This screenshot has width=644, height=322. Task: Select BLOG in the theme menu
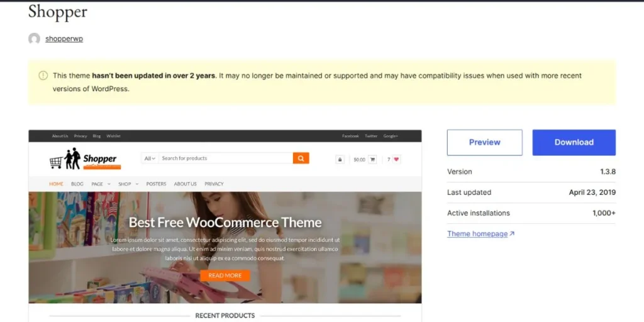tap(77, 184)
